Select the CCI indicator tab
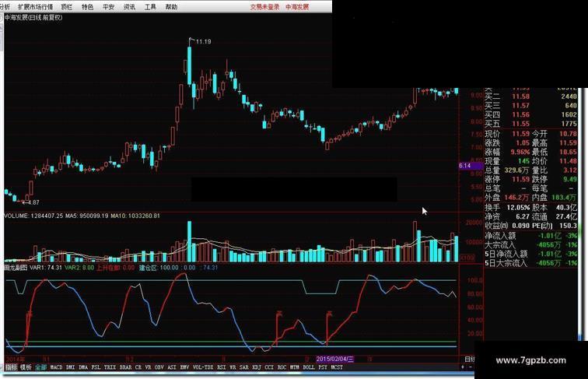This screenshot has width=588, height=379. pos(269,367)
